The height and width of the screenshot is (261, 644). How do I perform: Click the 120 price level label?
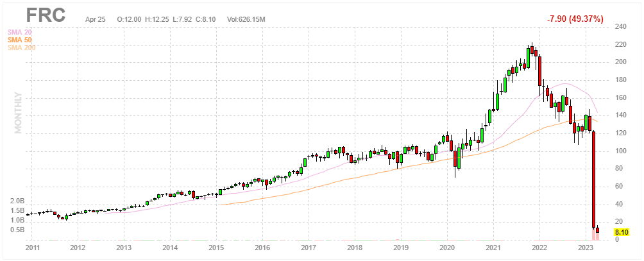click(620, 133)
